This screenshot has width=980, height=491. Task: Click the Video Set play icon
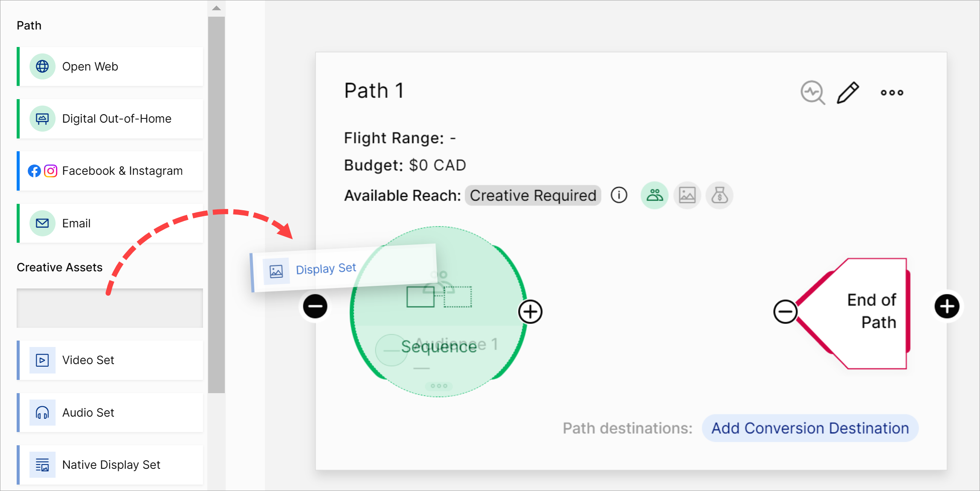[x=42, y=360]
